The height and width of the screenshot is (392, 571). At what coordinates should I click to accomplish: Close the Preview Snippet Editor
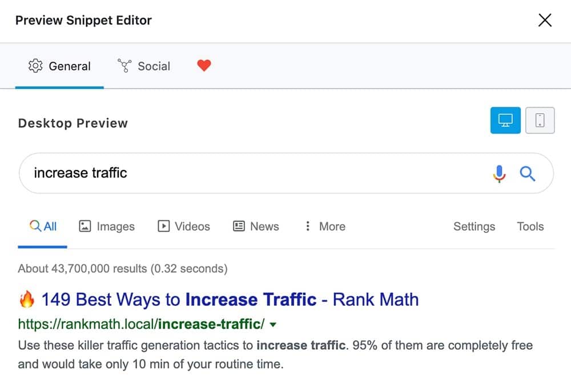(545, 21)
